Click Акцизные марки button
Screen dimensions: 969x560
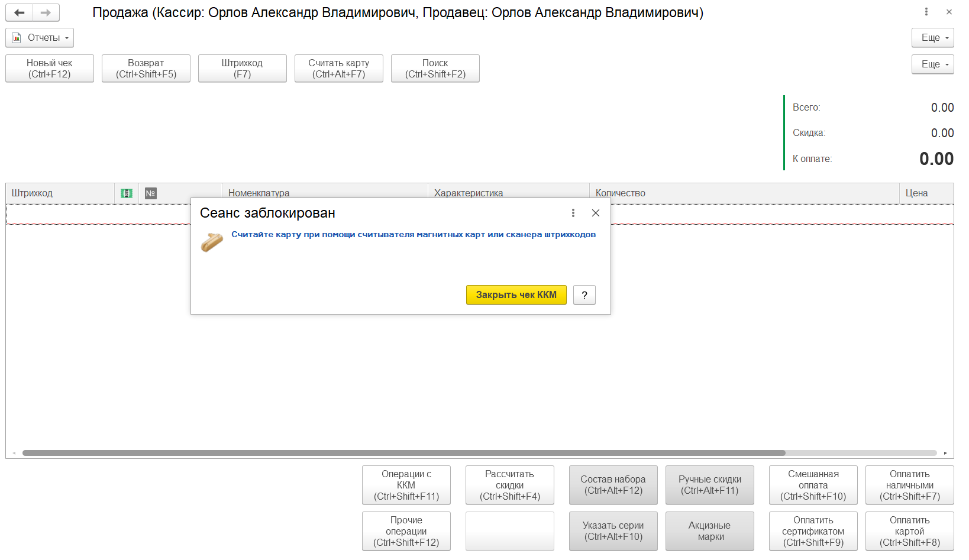click(x=710, y=531)
